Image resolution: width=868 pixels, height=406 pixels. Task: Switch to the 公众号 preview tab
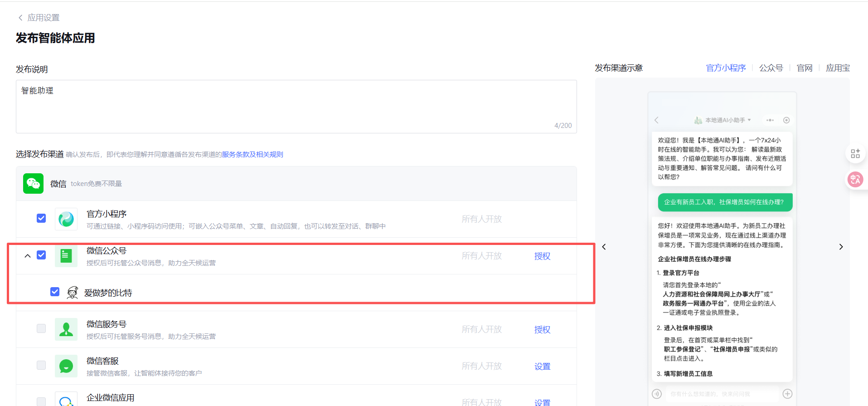771,68
